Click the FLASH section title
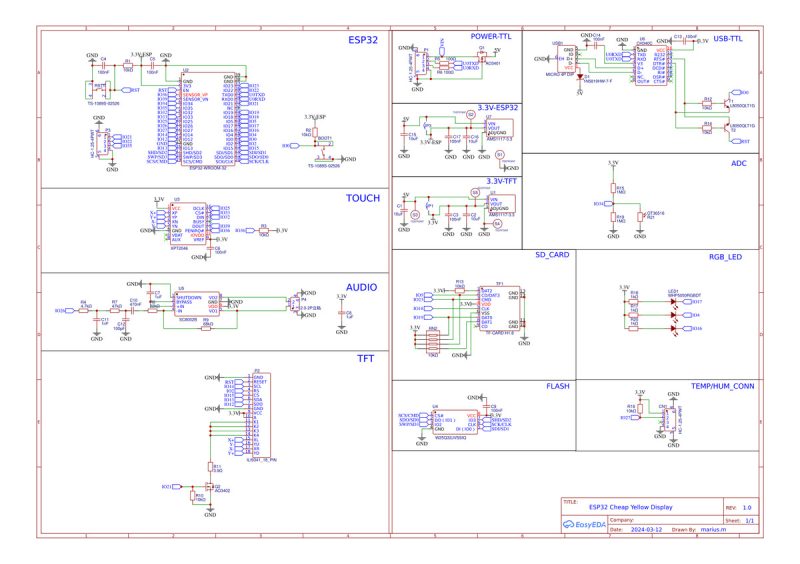This screenshot has height=564, width=800. coord(558,386)
